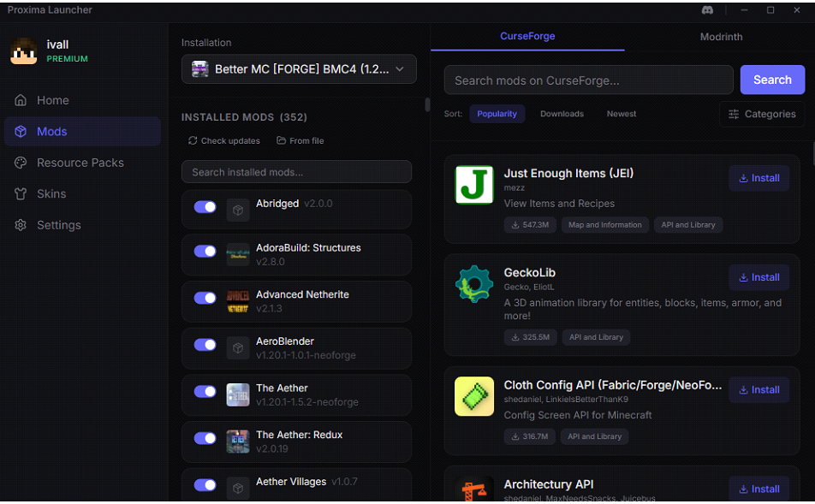Click the GeckoLib 325.5M downloads badge
Viewport: 815px width, 504px height.
(530, 337)
